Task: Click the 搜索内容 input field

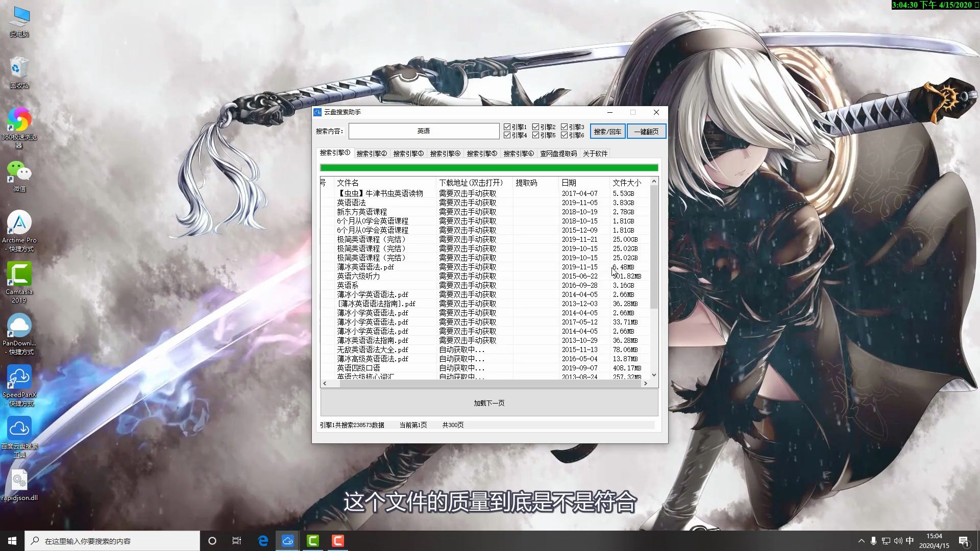Action: [x=424, y=131]
